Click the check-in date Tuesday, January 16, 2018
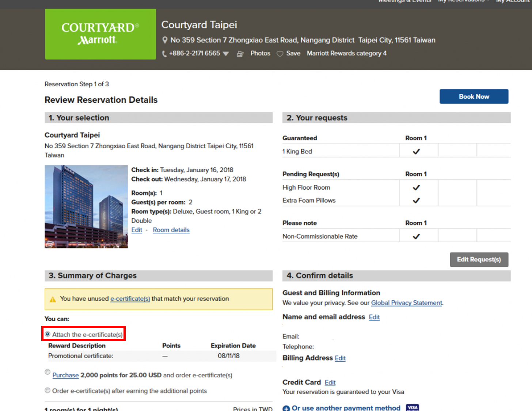This screenshot has width=532, height=411. tap(197, 170)
